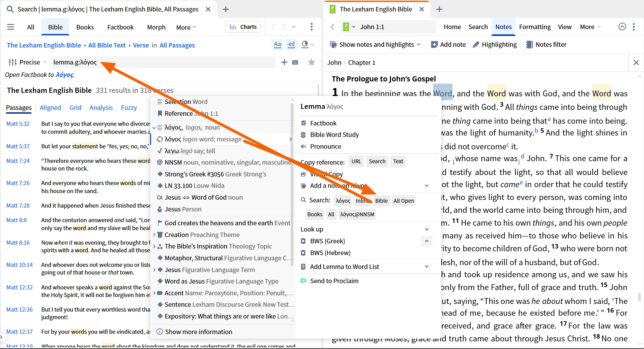Open the Matt 7:24 passage link
This screenshot has width=644, height=349.
coord(18,161)
